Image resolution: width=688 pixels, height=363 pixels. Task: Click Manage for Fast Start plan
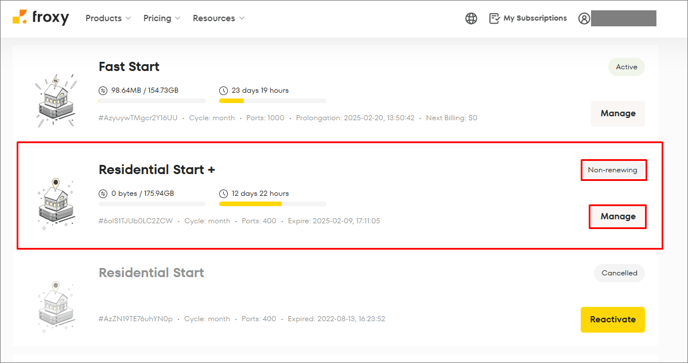click(618, 113)
